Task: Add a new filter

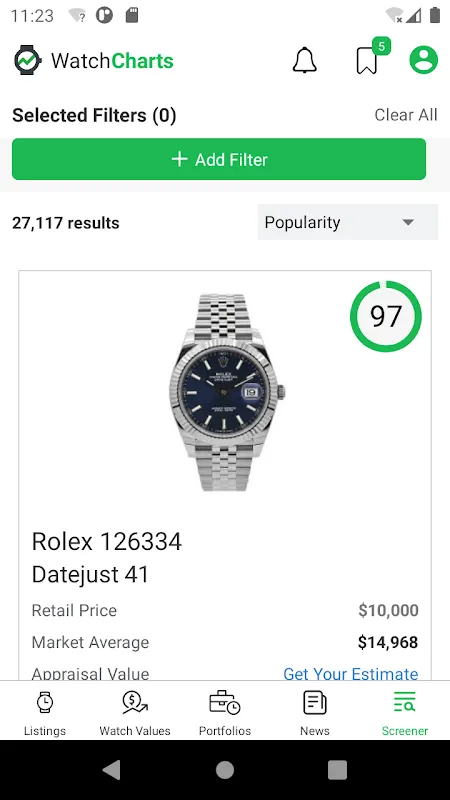Action: coord(219,159)
